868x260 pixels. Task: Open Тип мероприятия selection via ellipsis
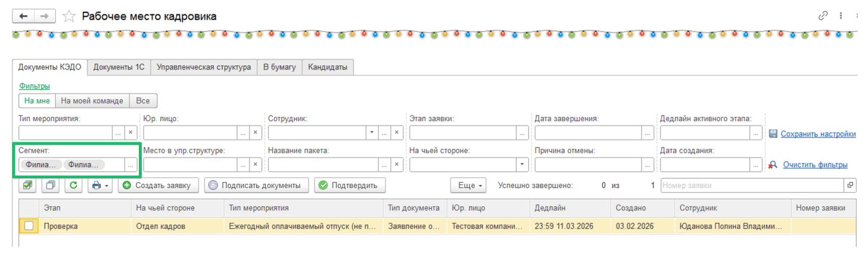119,133
